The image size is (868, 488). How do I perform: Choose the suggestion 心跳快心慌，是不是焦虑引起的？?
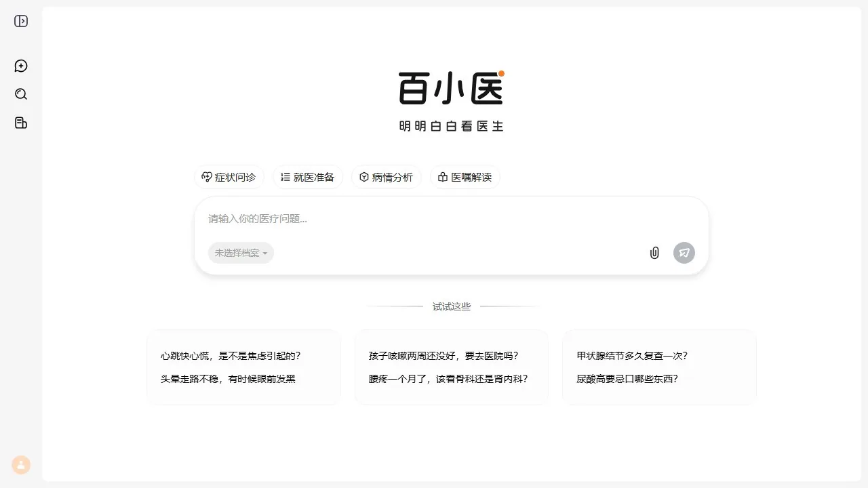click(x=231, y=356)
